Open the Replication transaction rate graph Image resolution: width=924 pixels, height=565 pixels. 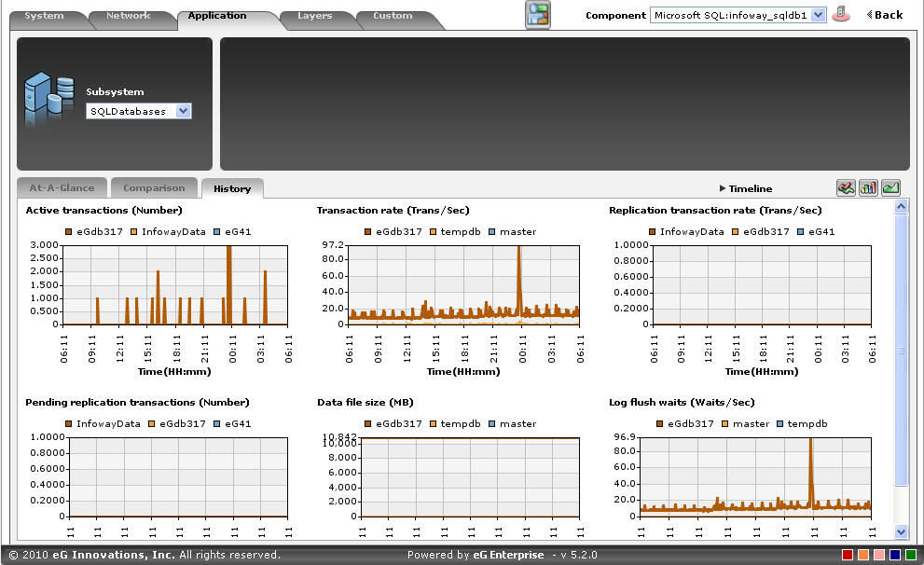pos(762,285)
